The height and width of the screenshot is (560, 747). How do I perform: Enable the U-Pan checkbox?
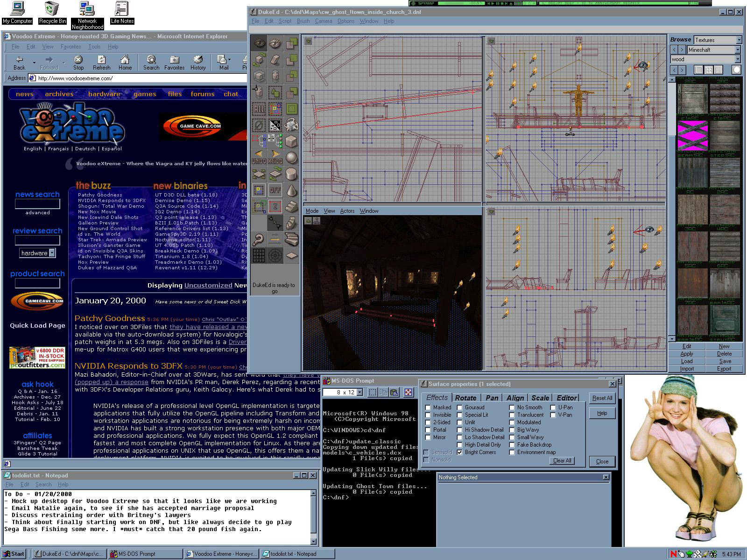pyautogui.click(x=553, y=407)
